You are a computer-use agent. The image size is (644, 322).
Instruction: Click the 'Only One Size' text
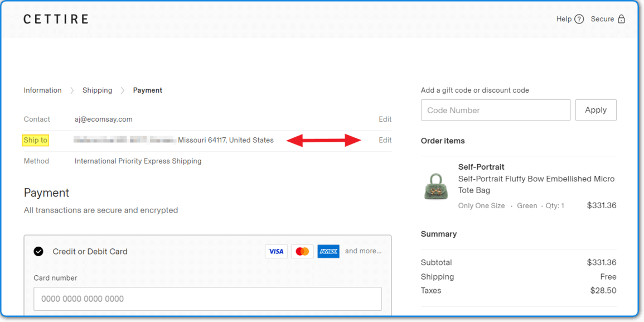click(x=481, y=205)
